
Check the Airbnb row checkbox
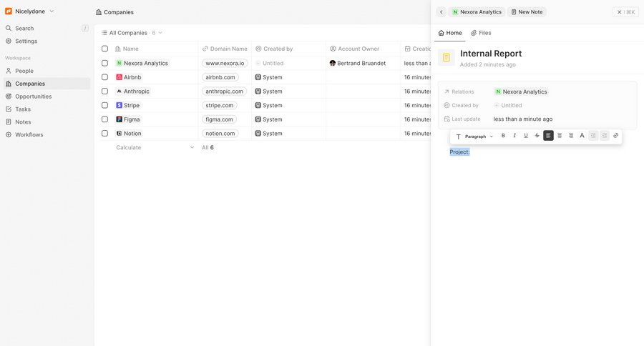click(104, 77)
